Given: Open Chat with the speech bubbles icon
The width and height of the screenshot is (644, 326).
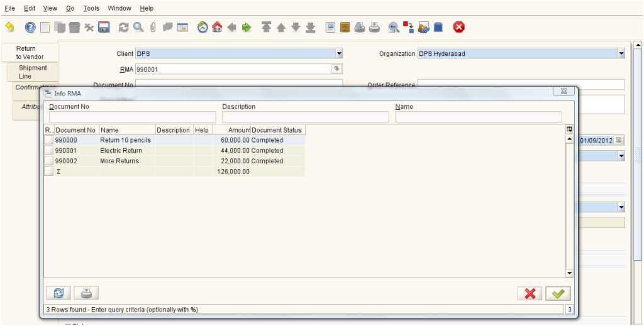Looking at the screenshot, I should click(167, 28).
